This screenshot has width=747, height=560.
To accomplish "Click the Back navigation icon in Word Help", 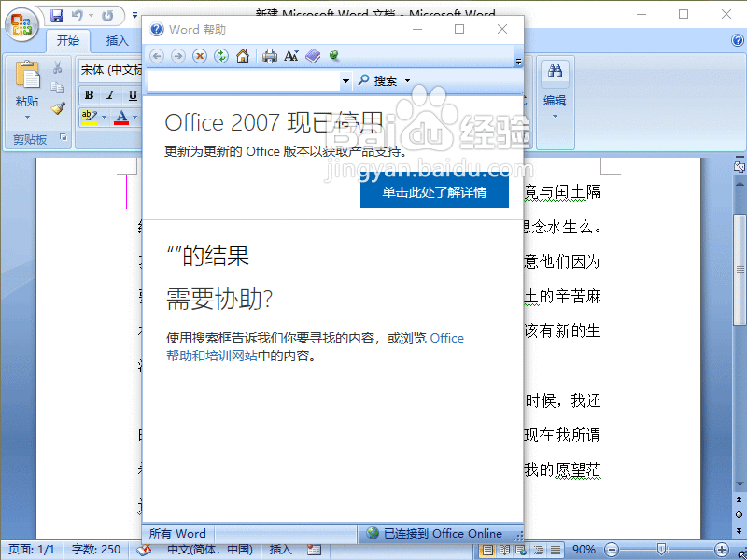I will coord(158,56).
